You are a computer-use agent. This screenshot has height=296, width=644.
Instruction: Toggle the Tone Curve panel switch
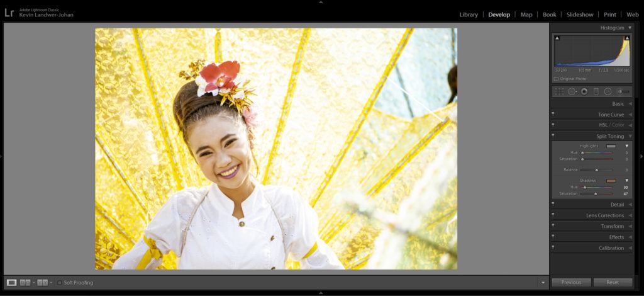(553, 114)
